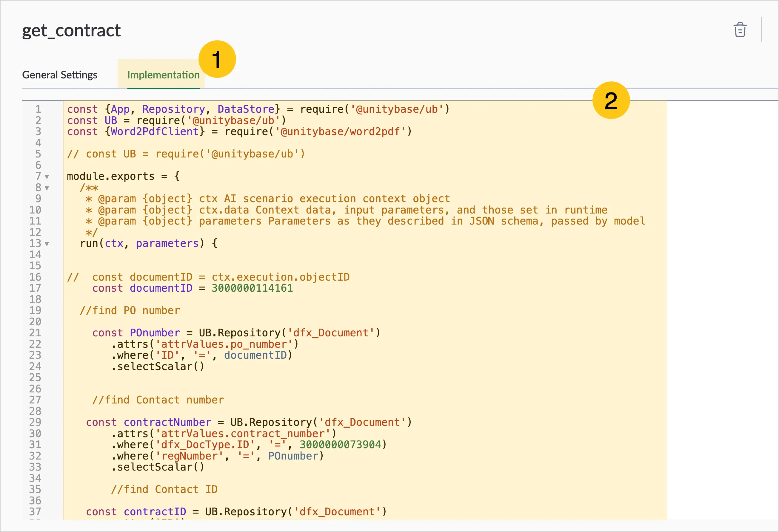Click line number 29 in the gutter
Screen dimensions: 779x532
tap(35, 423)
